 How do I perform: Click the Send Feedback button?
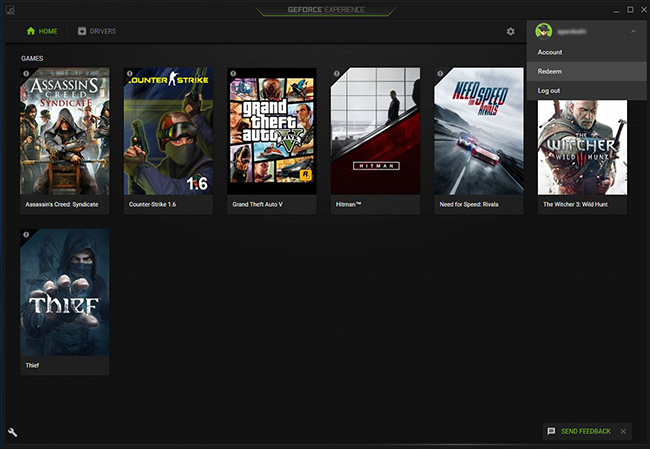(578, 431)
